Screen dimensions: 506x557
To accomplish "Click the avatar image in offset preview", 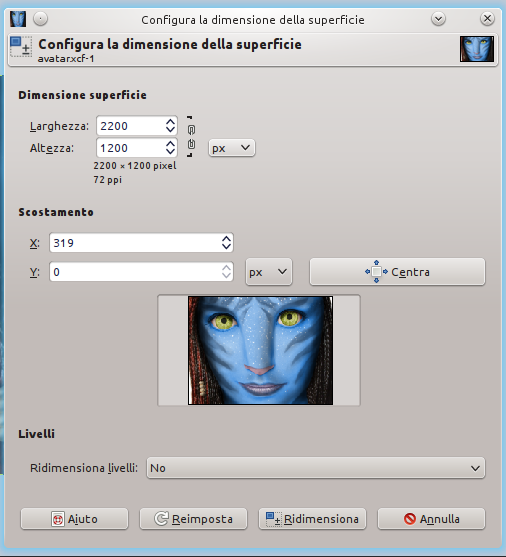I will click(x=260, y=350).
